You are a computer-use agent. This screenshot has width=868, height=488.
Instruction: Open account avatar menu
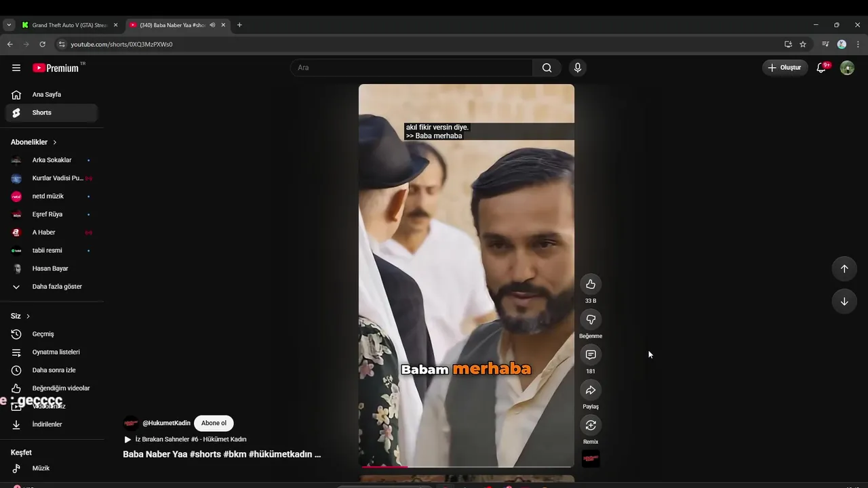coord(847,68)
